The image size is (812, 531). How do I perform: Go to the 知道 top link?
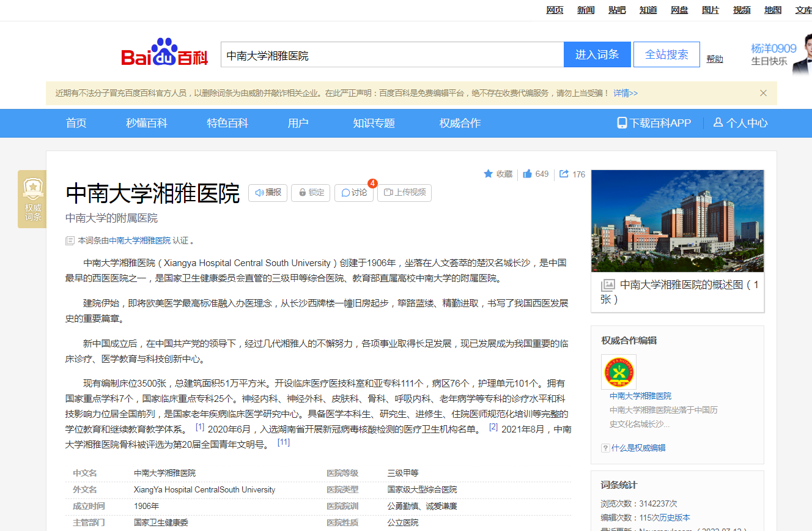(648, 10)
